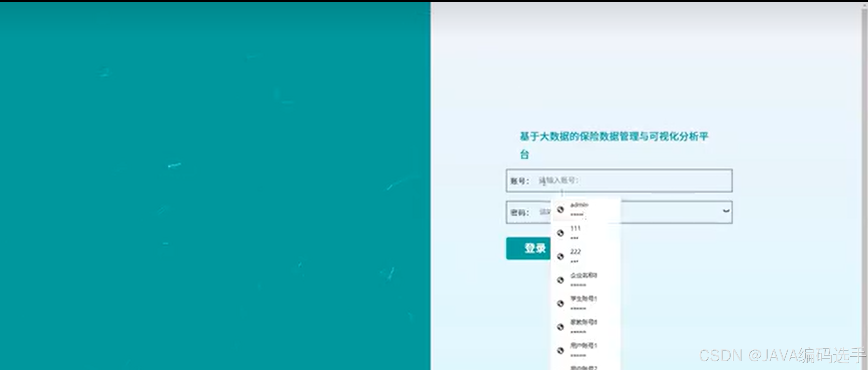Click the globe icon beside the admin suggestion
This screenshot has height=370, width=868.
tap(561, 210)
